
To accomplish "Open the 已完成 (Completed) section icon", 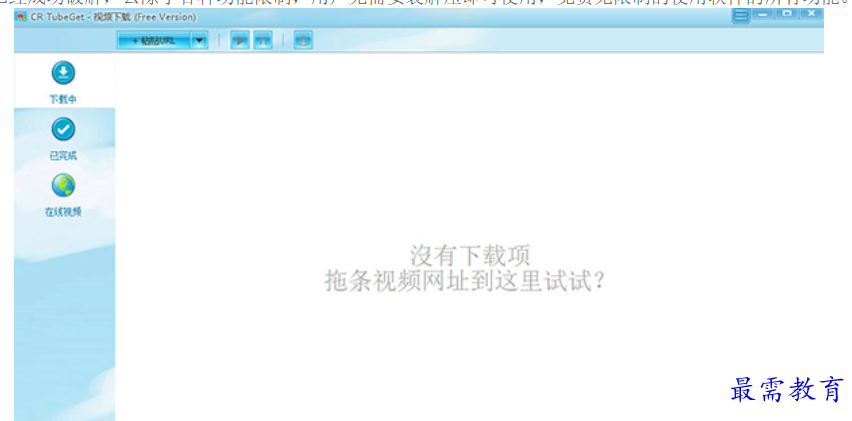I will 63,129.
